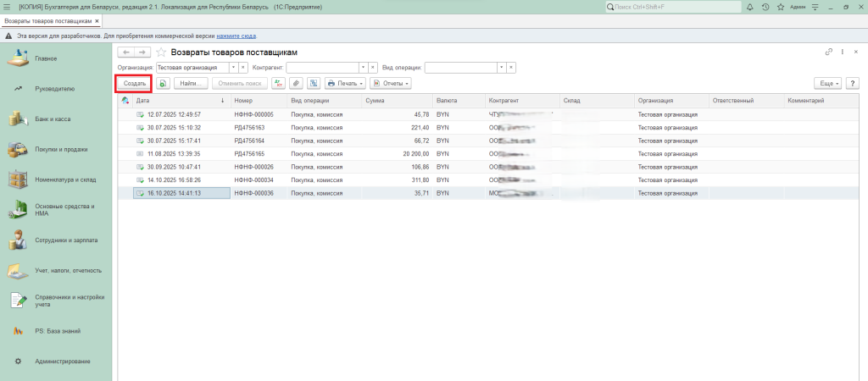Open favorites star in title bar
The width and height of the screenshot is (868, 381).
pos(780,7)
